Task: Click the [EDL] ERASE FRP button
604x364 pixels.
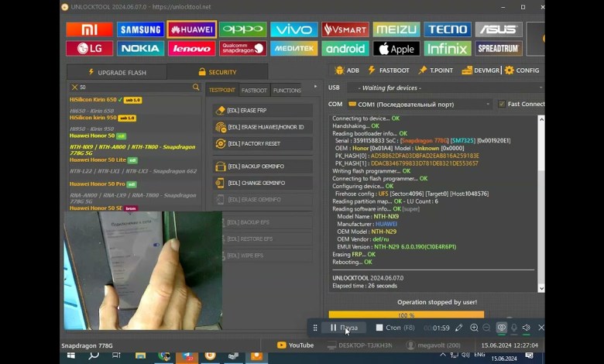Action: coord(263,110)
